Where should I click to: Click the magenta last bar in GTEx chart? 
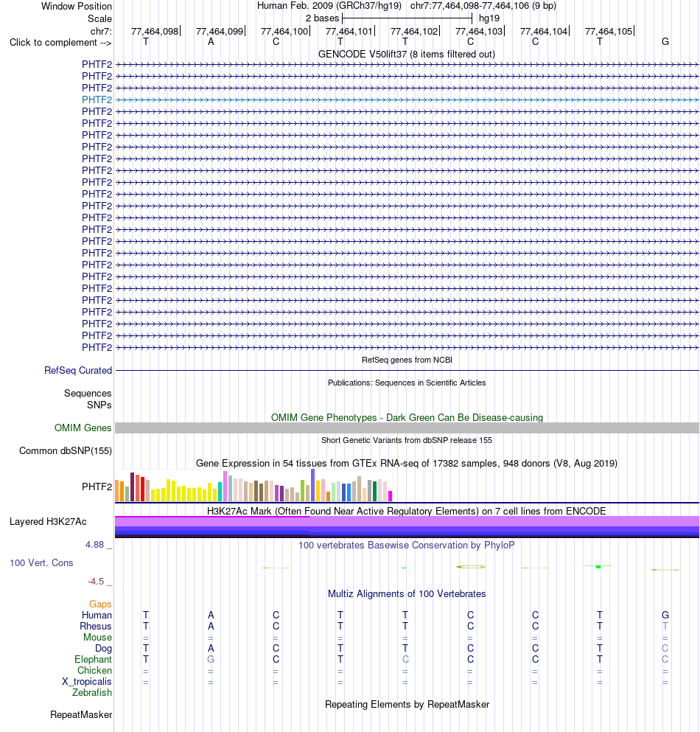[390, 496]
